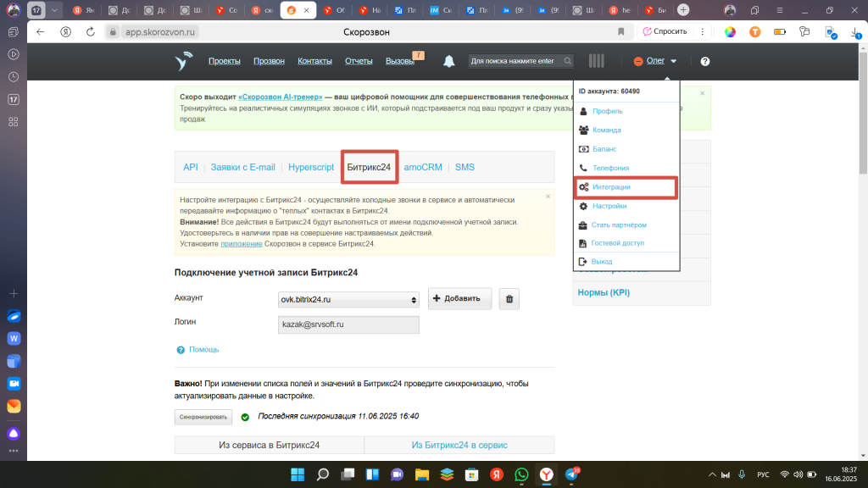868x488 pixels.
Task: Bookmark this page in the address bar
Action: (621, 32)
